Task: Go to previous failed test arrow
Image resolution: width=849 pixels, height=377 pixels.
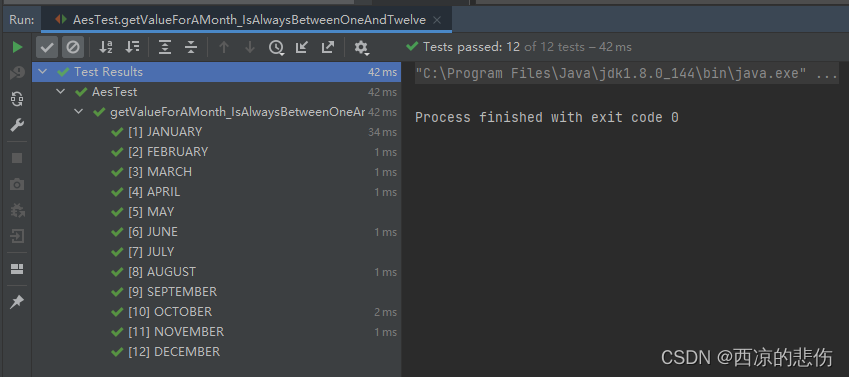Action: [224, 47]
